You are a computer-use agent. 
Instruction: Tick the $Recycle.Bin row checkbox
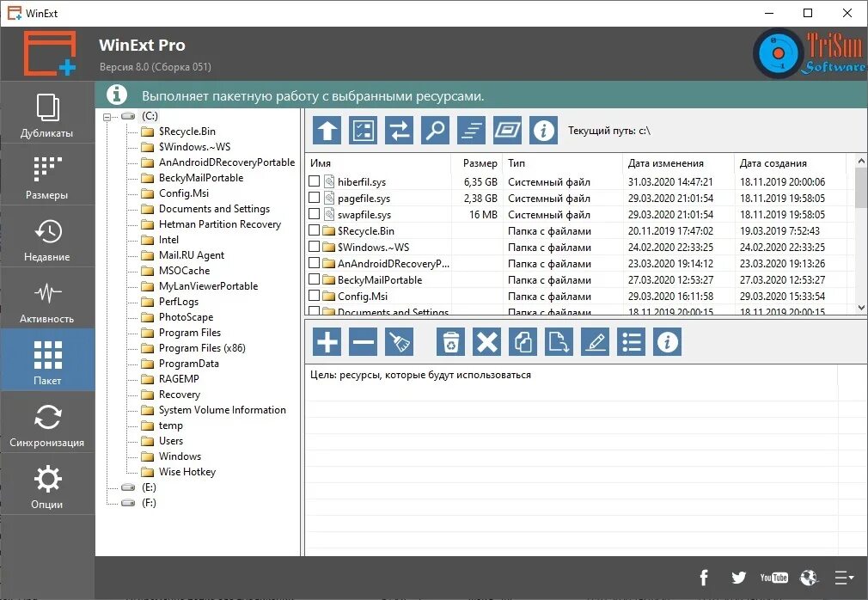point(314,230)
